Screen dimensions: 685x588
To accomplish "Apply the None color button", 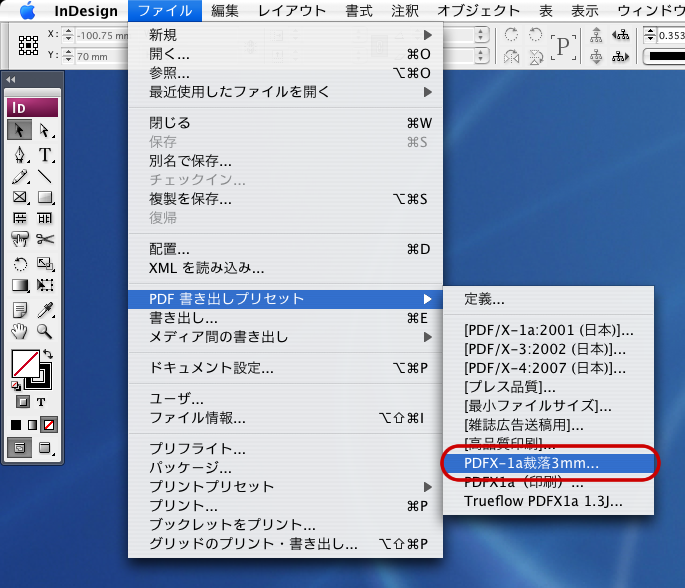I will (x=49, y=425).
